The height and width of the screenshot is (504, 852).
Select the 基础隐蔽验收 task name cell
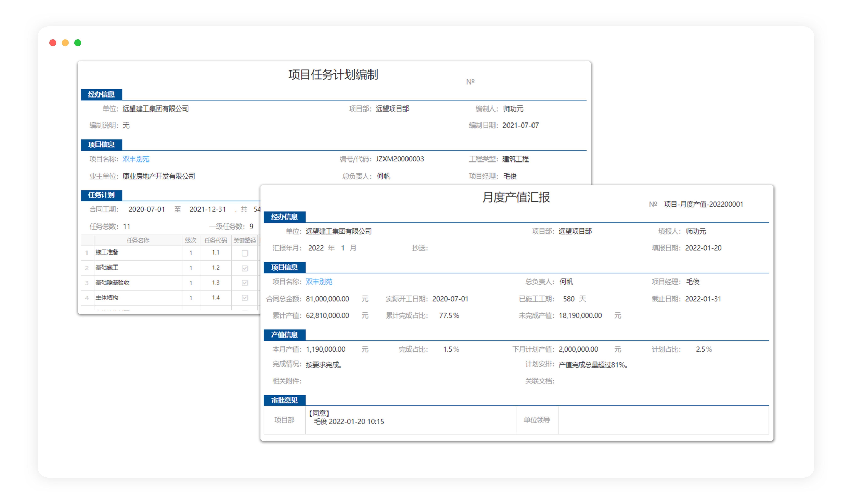(x=138, y=283)
